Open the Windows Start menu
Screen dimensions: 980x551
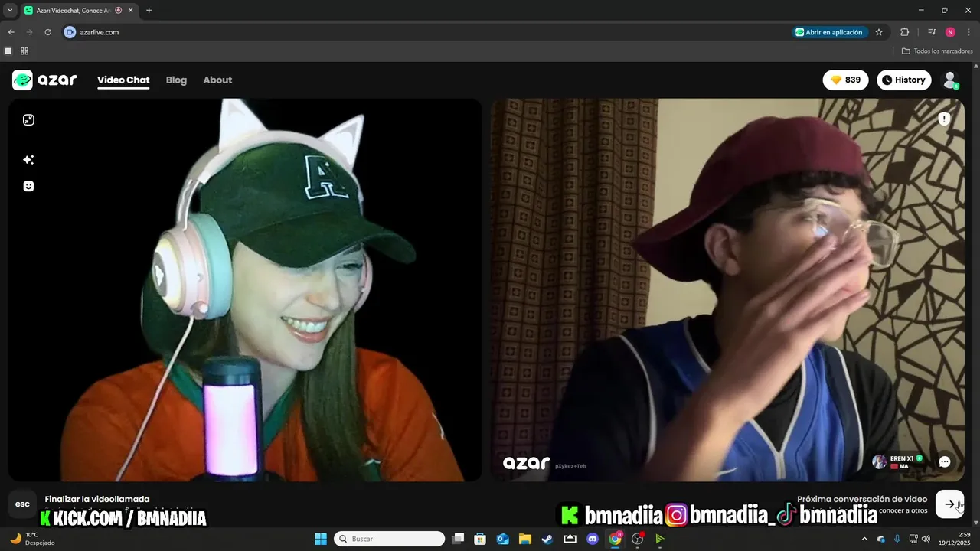(321, 539)
